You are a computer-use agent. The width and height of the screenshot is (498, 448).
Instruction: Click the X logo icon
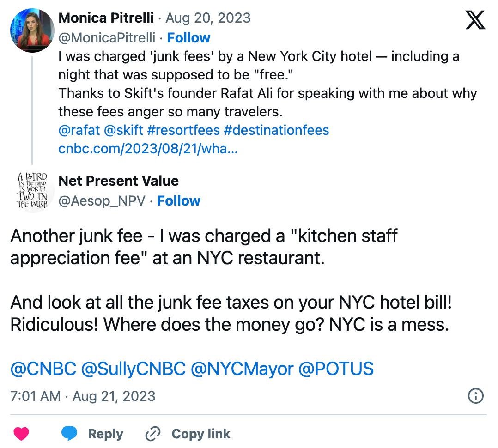click(x=475, y=21)
